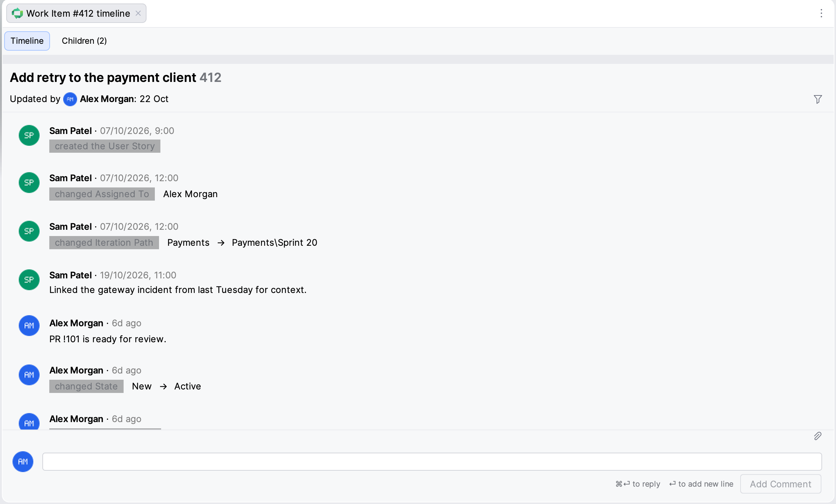Screen dimensions: 836x504
Task: Click Sam Patel avatar on Assigned To change
Action: (29, 183)
